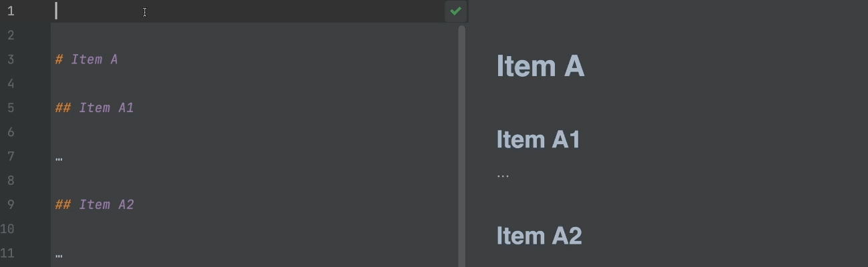Click the 'Item A' heading in preview
Image resolution: width=868 pixels, height=267 pixels.
[540, 66]
